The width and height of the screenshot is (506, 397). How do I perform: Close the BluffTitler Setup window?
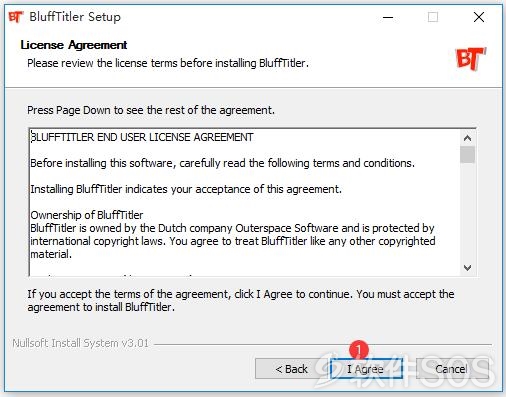(479, 17)
